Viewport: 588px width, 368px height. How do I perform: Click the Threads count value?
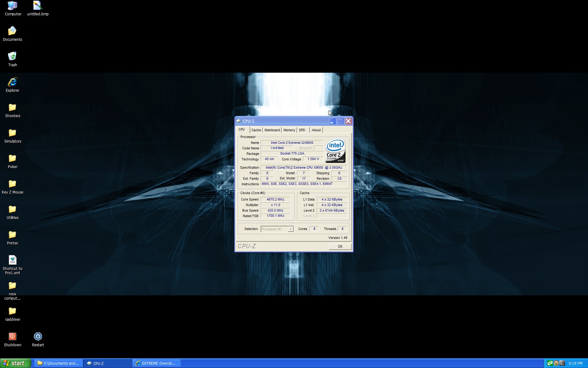pos(342,229)
